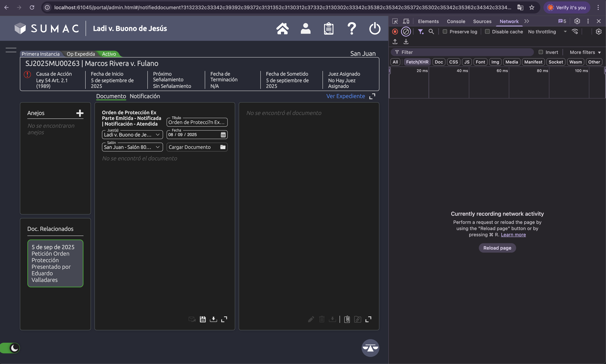This screenshot has width=606, height=364.
Task: Add a new anejo with plus icon
Action: pos(80,113)
